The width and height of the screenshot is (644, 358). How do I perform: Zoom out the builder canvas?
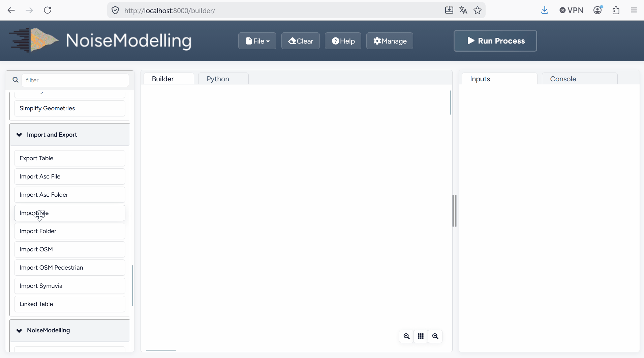click(x=406, y=336)
